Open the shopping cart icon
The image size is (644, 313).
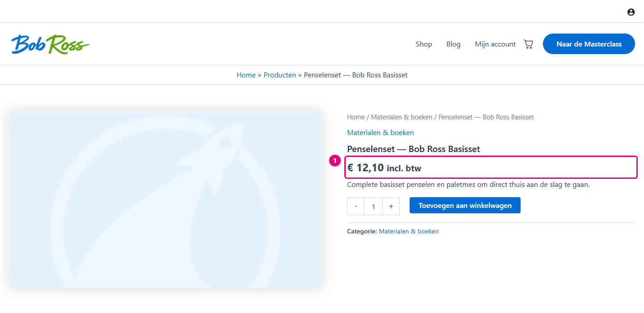pyautogui.click(x=529, y=44)
